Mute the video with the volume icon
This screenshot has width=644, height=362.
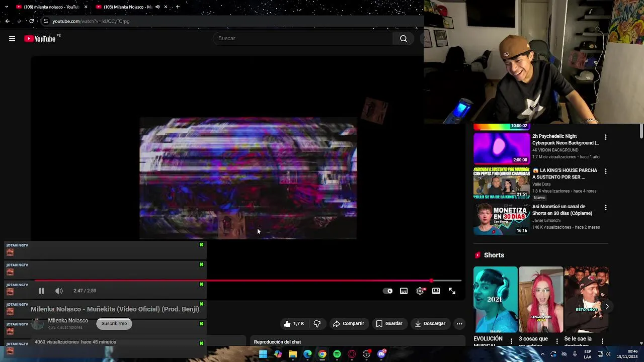coord(59,291)
